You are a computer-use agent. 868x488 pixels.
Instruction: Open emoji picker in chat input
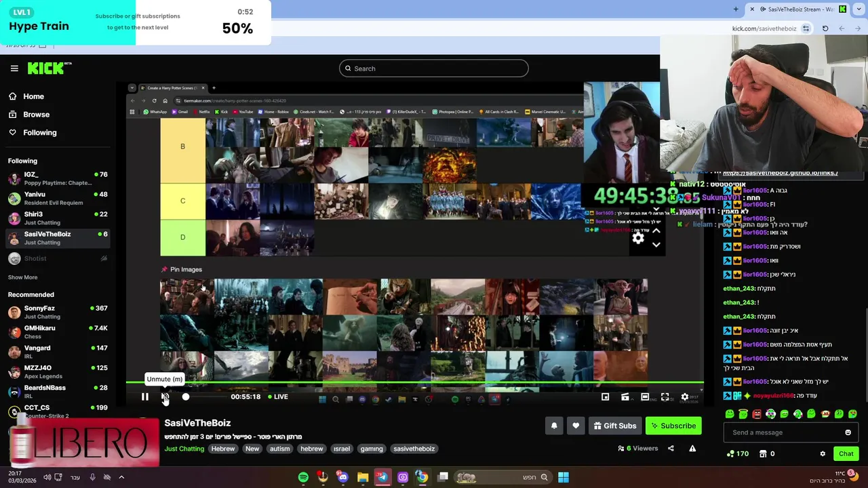[x=848, y=432]
